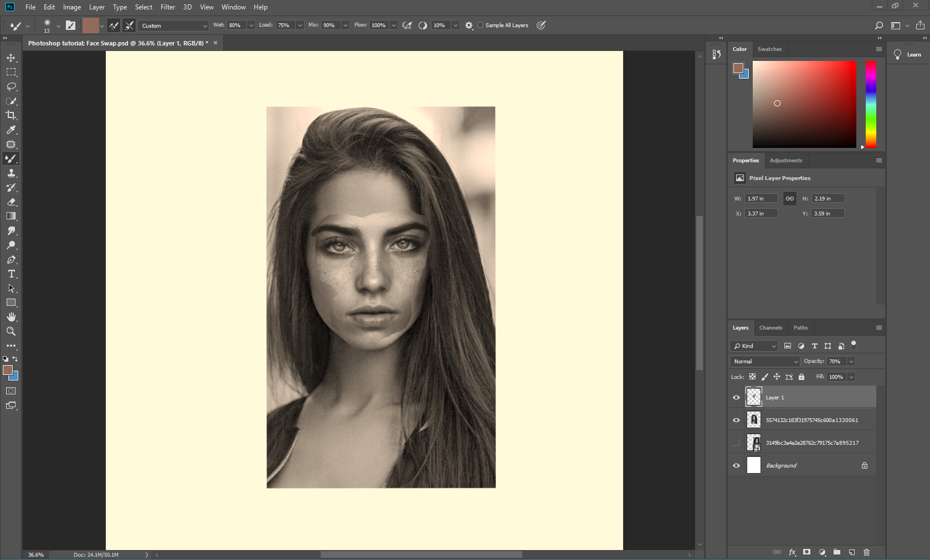The height and width of the screenshot is (560, 930).
Task: Click the W width field in Properties
Action: [761, 198]
